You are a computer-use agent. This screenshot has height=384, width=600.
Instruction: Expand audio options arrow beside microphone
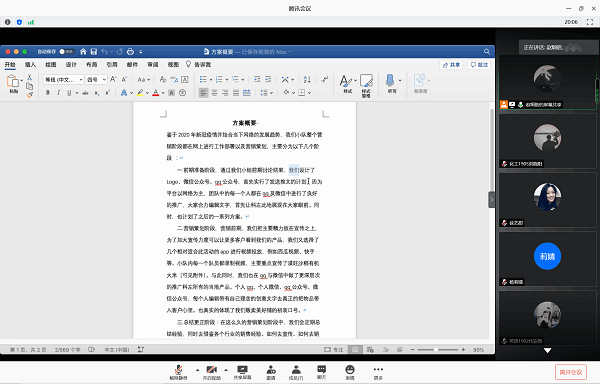(197, 370)
